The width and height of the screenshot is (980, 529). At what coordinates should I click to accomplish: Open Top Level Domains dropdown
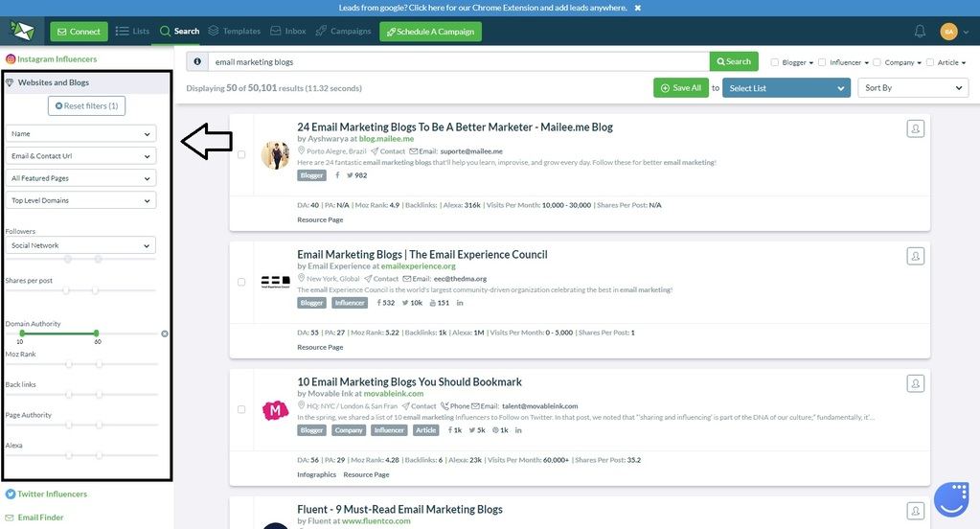pos(80,200)
